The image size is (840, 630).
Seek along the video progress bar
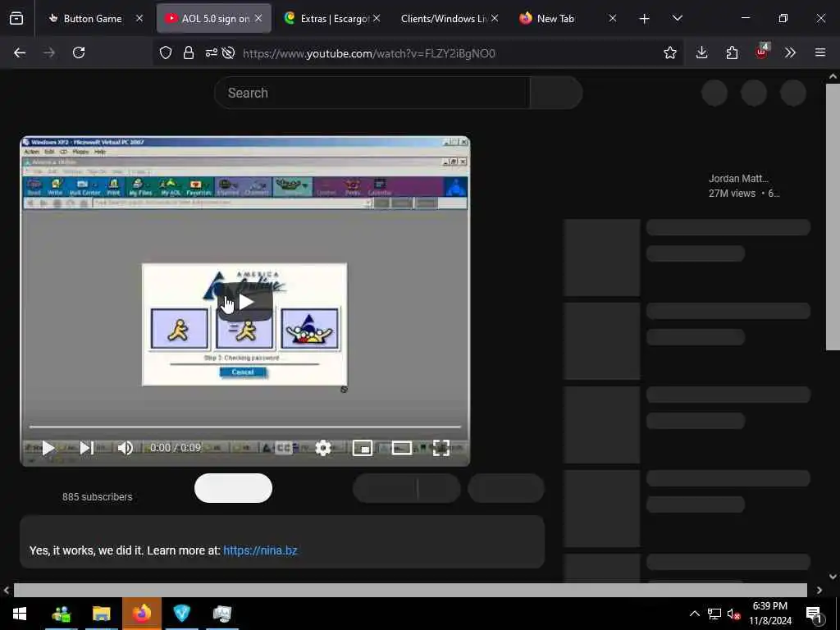pos(245,427)
